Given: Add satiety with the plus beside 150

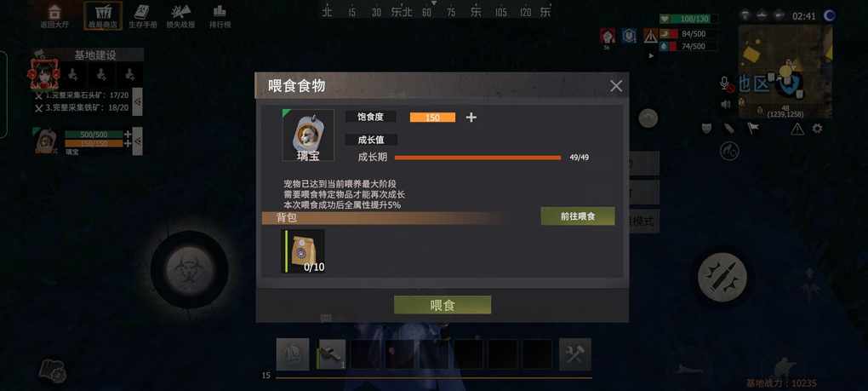Looking at the screenshot, I should click(471, 118).
